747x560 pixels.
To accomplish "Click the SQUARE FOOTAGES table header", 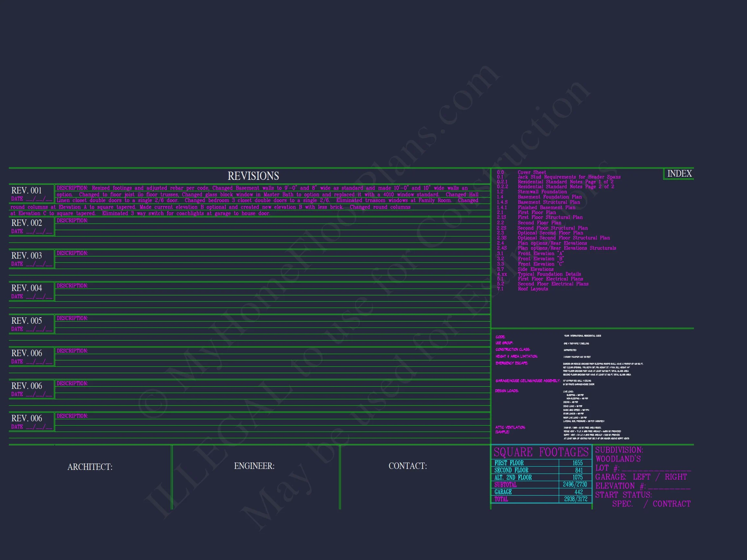I will (541, 452).
